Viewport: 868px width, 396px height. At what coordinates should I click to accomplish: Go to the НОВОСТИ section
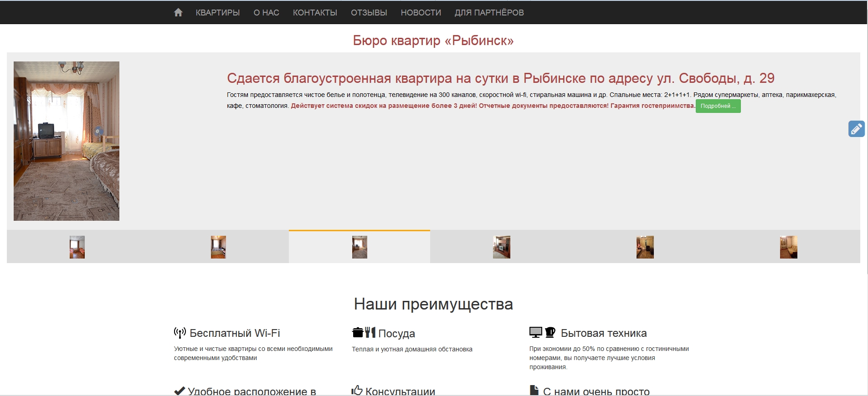[421, 13]
